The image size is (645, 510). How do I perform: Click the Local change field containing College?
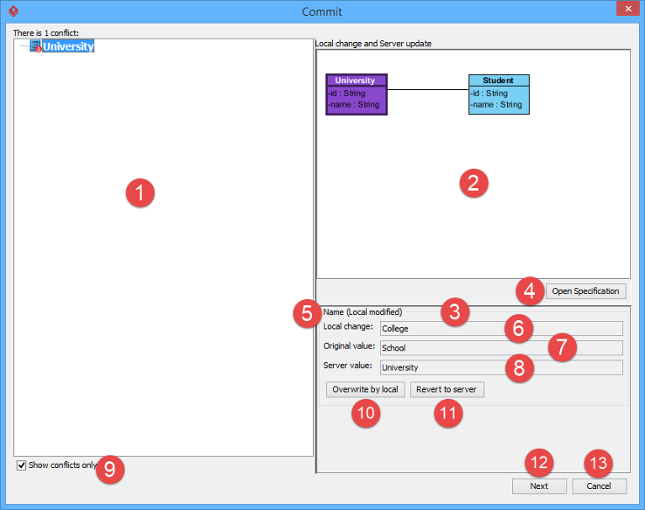point(501,328)
